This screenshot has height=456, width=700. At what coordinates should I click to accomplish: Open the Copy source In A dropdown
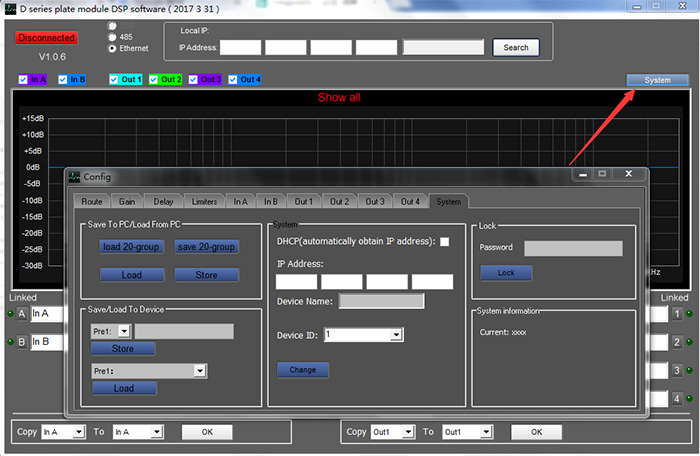(x=79, y=432)
